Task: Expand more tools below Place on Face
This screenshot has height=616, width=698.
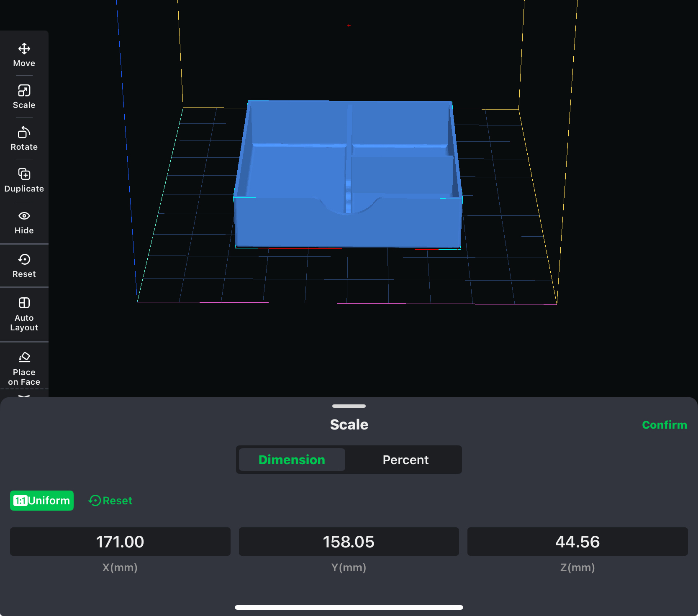Action: (x=24, y=394)
